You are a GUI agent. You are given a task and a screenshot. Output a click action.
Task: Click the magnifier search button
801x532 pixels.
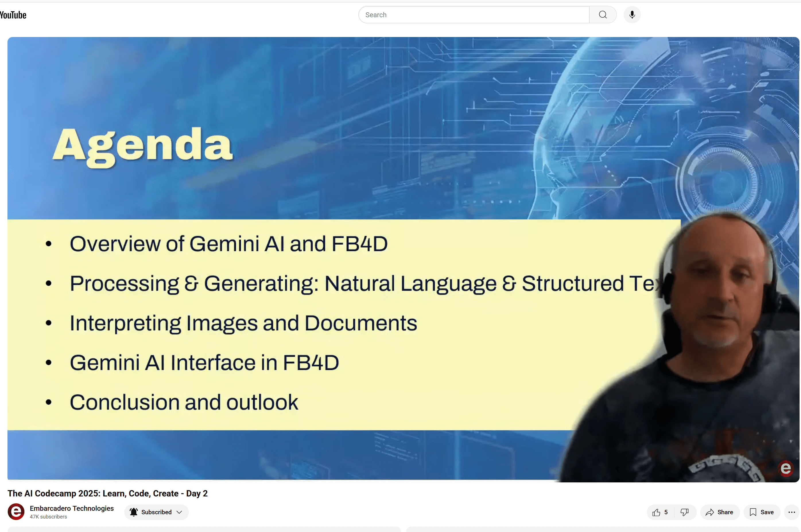click(603, 15)
